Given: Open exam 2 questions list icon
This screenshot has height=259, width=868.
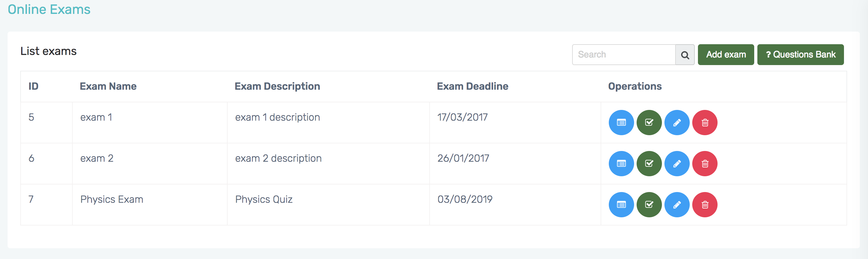Looking at the screenshot, I should [621, 164].
